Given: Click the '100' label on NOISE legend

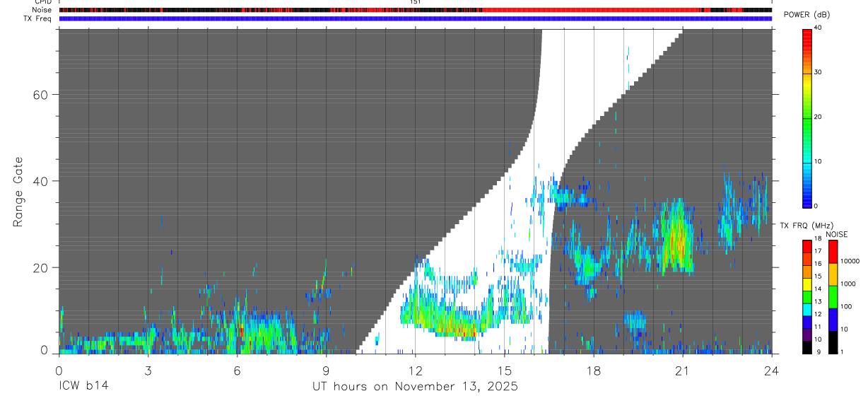Looking at the screenshot, I should coord(847,306).
